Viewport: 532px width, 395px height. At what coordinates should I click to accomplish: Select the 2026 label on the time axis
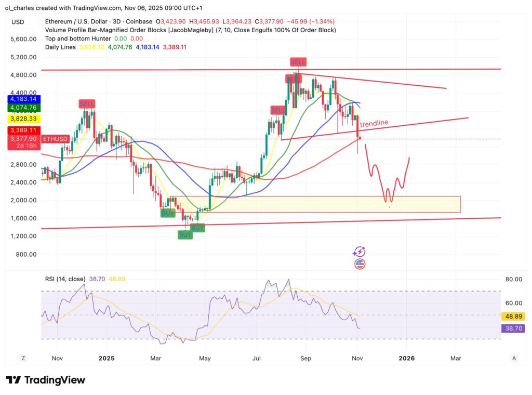click(407, 358)
